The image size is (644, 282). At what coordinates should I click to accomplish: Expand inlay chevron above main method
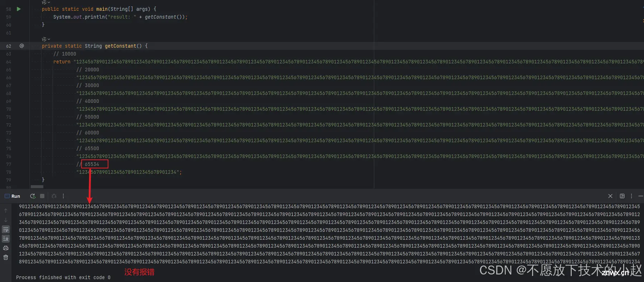point(49,2)
